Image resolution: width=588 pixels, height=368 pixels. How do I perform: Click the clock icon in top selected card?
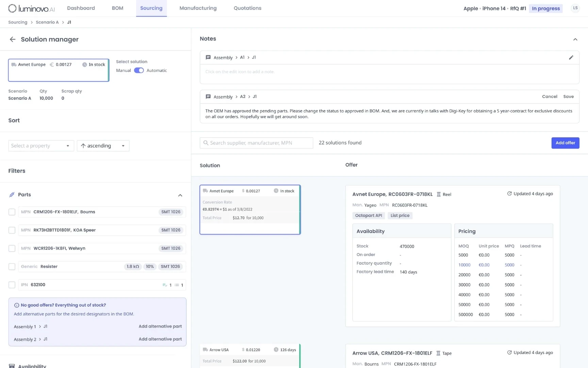(84, 64)
